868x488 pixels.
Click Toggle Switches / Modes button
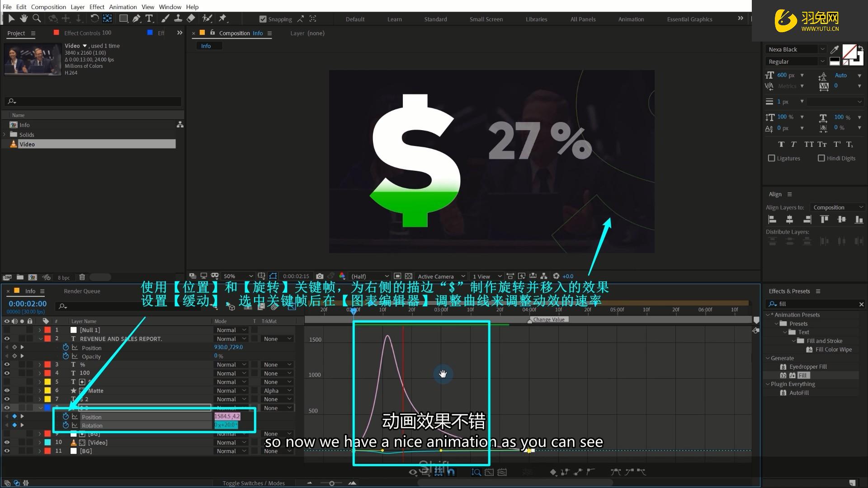point(253,483)
